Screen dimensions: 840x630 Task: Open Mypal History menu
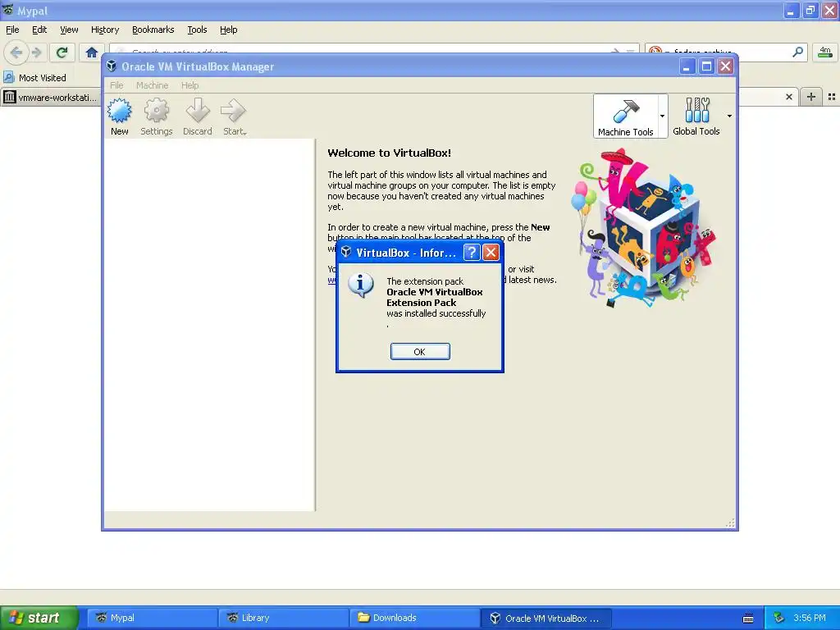105,30
